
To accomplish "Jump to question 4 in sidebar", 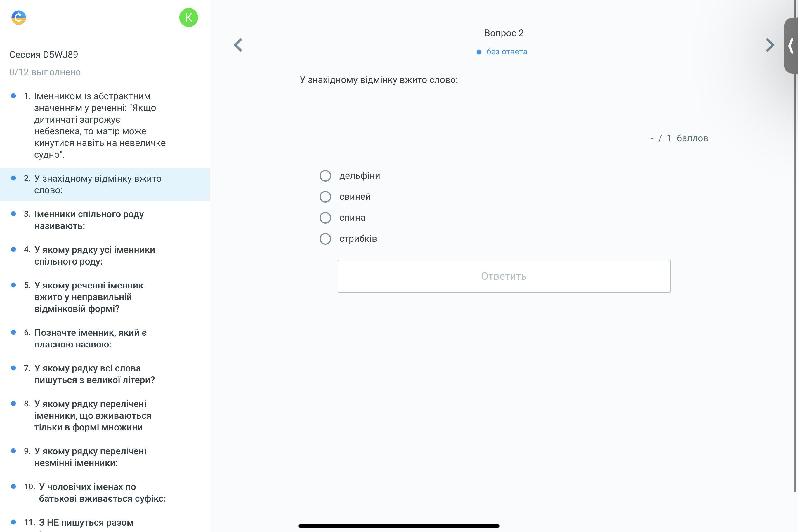I will click(x=94, y=255).
